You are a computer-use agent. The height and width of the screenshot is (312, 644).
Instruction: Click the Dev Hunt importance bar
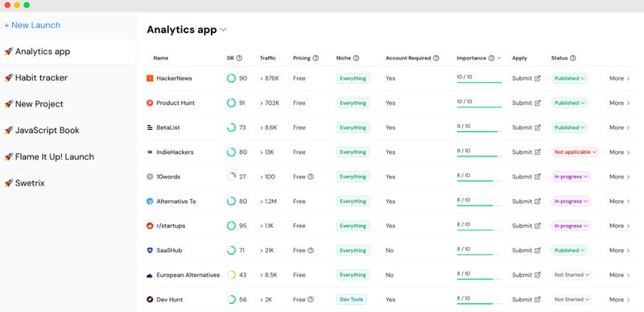(x=479, y=304)
